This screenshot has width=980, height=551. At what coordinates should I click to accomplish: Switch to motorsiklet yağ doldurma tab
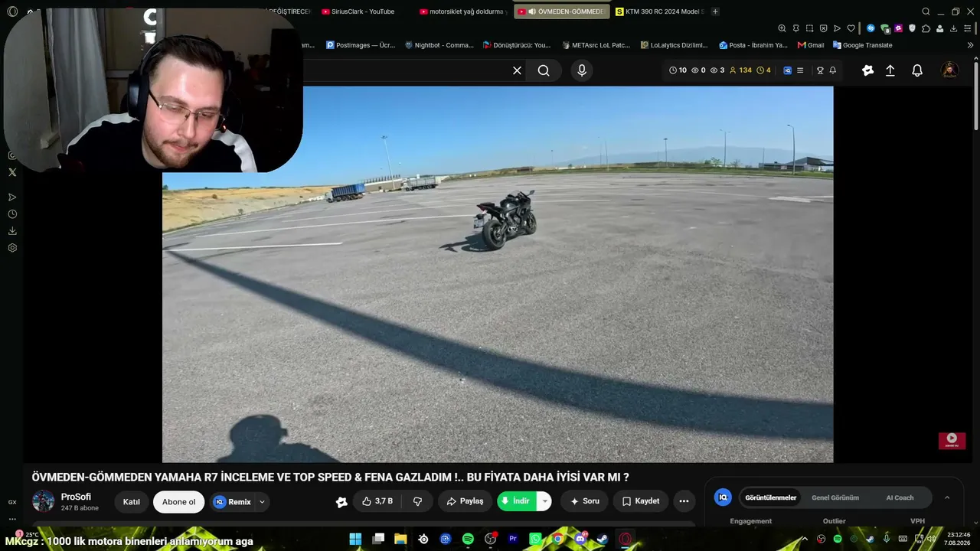(x=464, y=11)
